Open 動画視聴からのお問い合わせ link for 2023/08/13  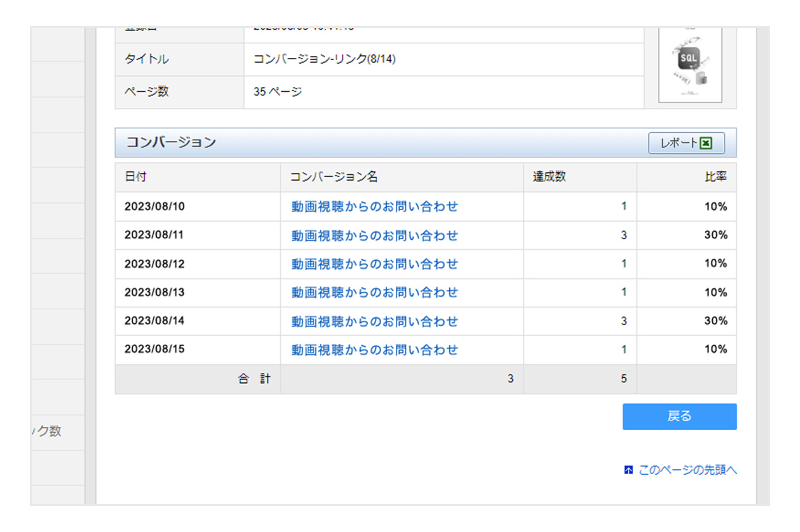[x=374, y=292]
